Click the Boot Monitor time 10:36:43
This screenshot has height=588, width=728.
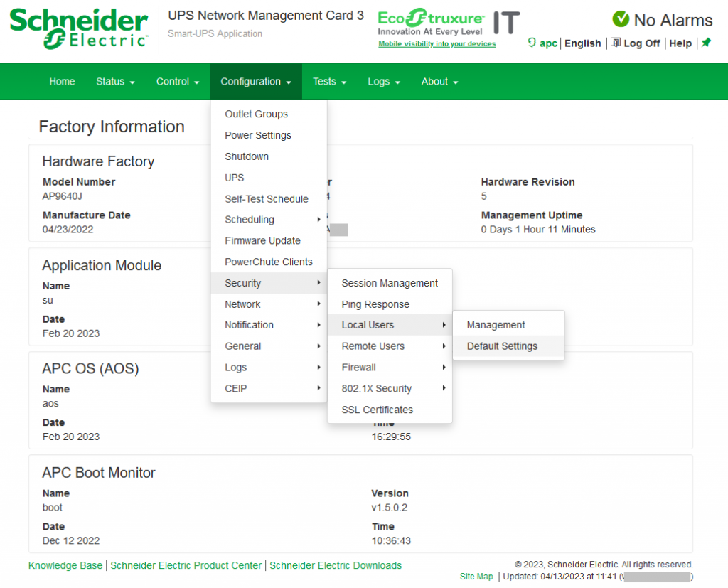pyautogui.click(x=392, y=540)
